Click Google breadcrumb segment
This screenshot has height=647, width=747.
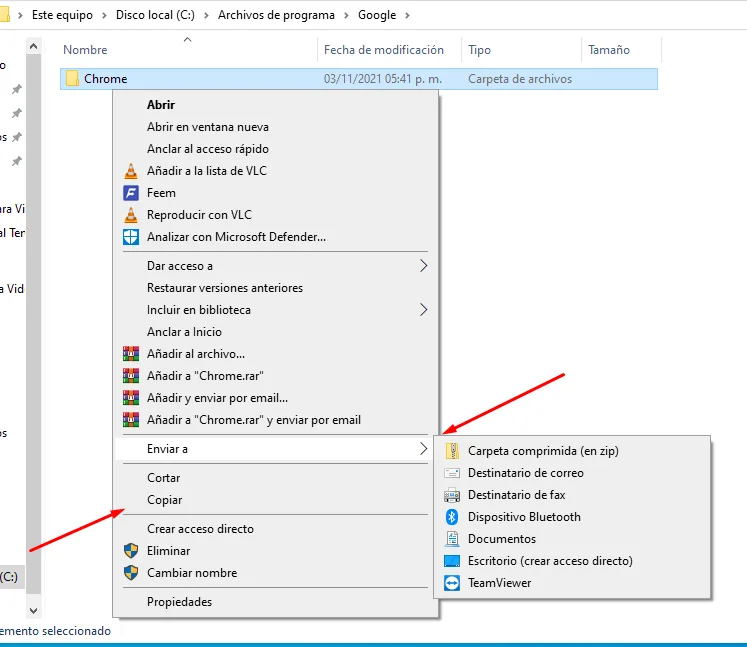[377, 15]
